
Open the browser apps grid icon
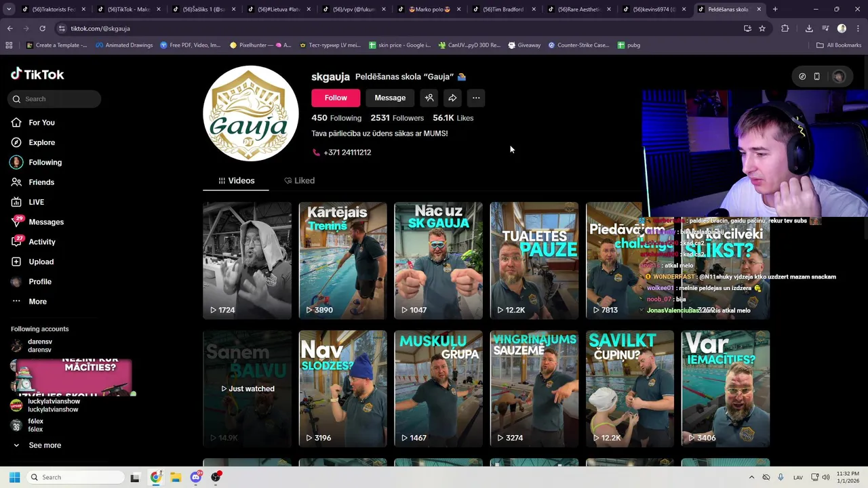point(9,45)
